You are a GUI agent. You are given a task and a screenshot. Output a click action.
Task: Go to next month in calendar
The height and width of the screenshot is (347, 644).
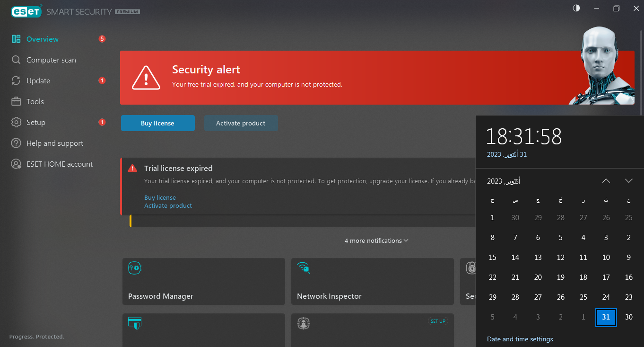(628, 181)
